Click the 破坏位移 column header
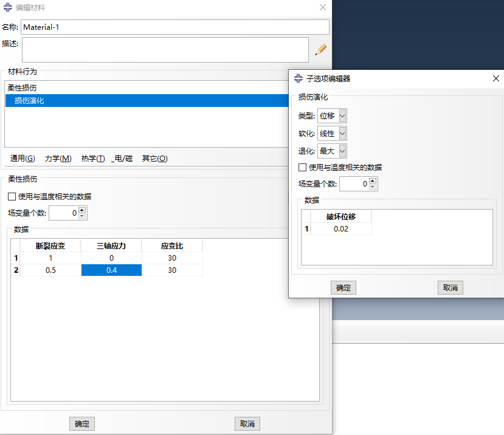Screen dimensions: 504x435 341,216
